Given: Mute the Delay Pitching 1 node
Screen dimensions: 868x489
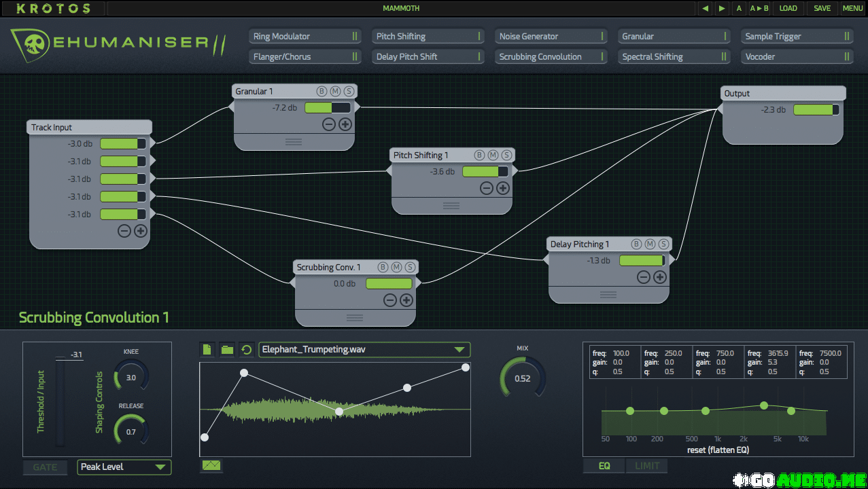Looking at the screenshot, I should 650,244.
